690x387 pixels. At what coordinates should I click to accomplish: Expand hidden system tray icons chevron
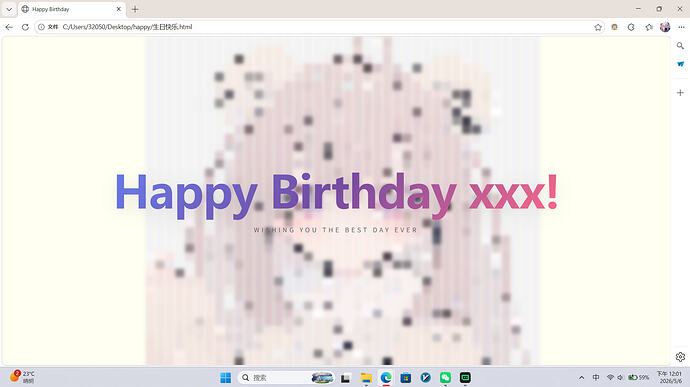tap(581, 378)
